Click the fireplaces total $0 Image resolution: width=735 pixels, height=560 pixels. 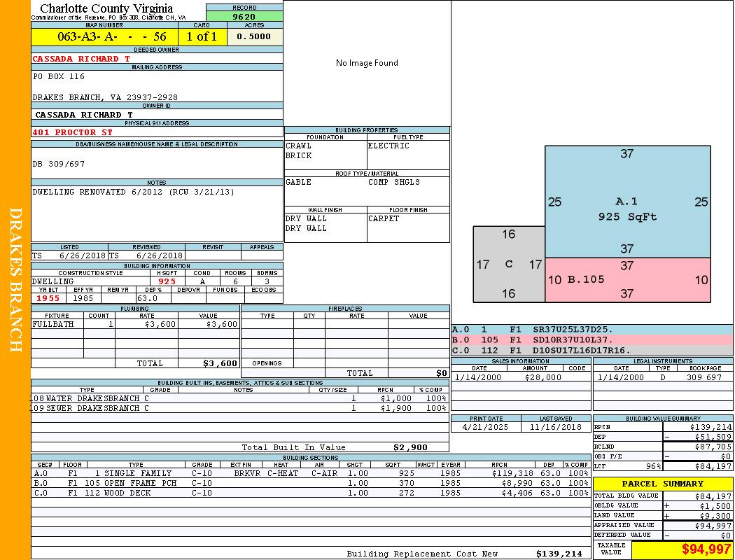[x=442, y=374]
